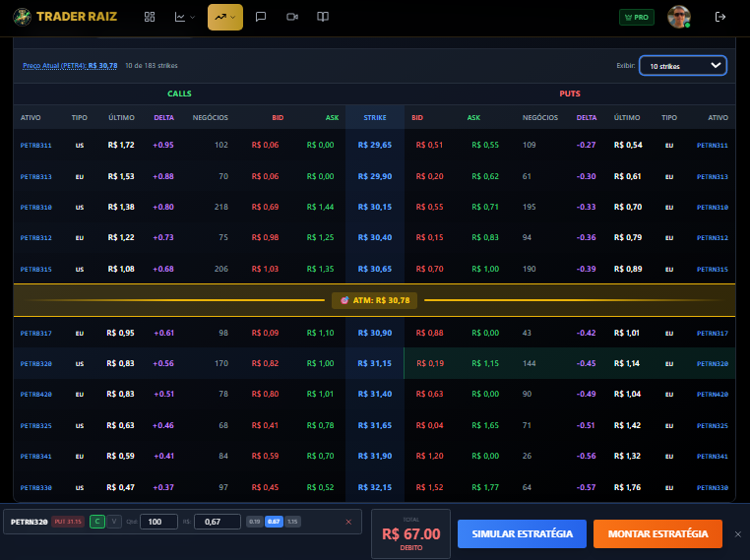
Task: Open the dashboard grid icon
Action: point(150,17)
